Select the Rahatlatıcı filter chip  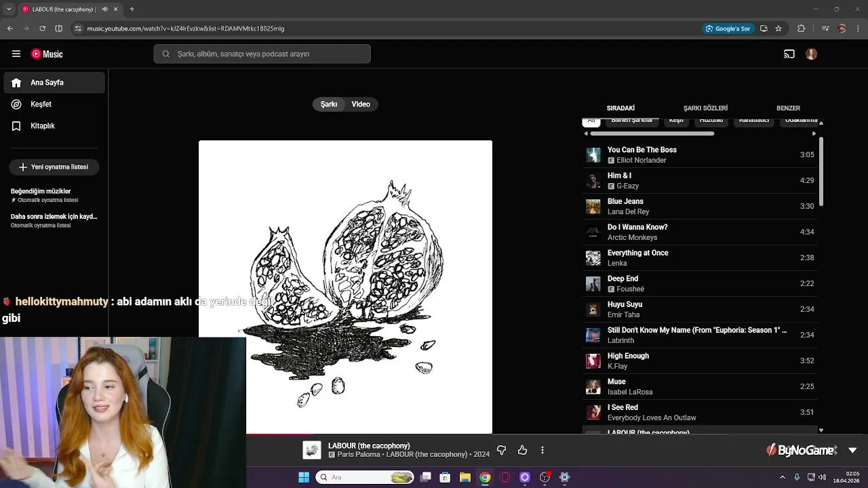pos(754,121)
